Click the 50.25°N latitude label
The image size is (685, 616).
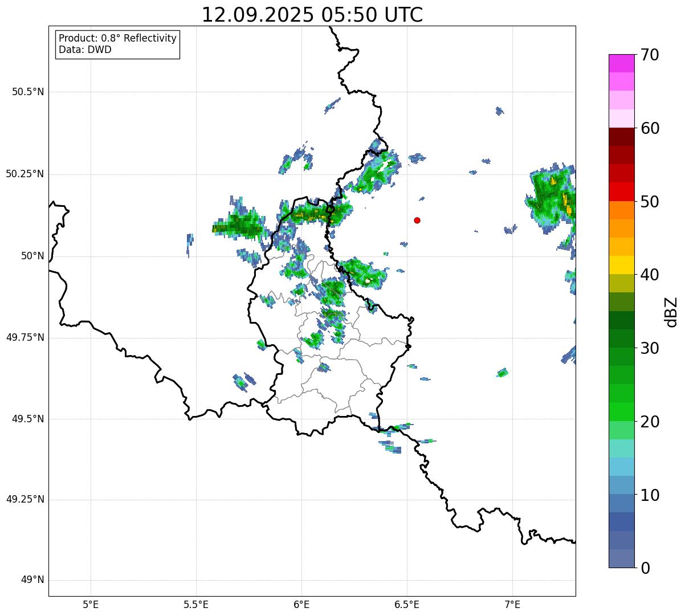click(x=25, y=174)
